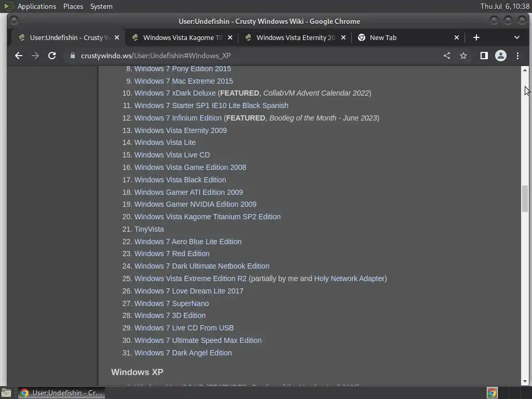Share this page using the share icon
The image size is (532, 399).
(447, 56)
